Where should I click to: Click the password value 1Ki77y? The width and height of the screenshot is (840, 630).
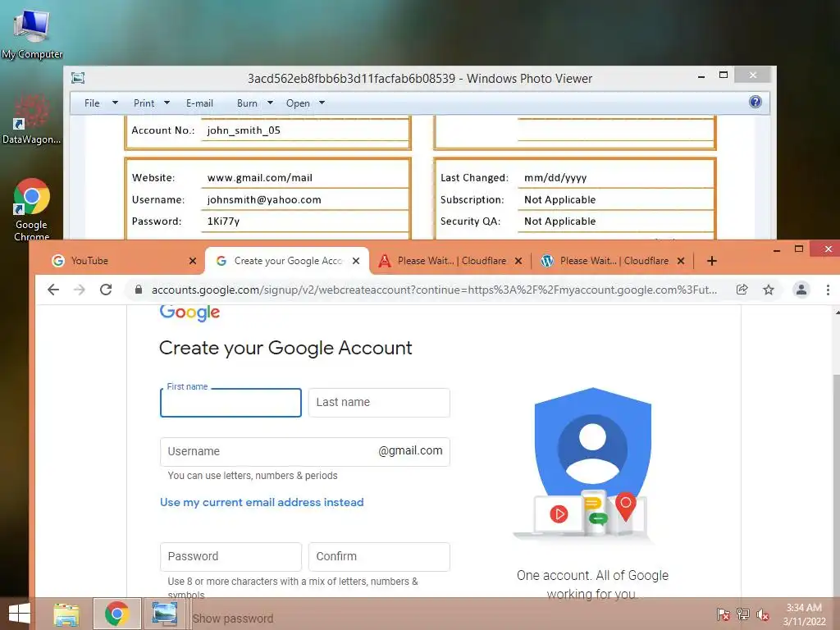223,221
